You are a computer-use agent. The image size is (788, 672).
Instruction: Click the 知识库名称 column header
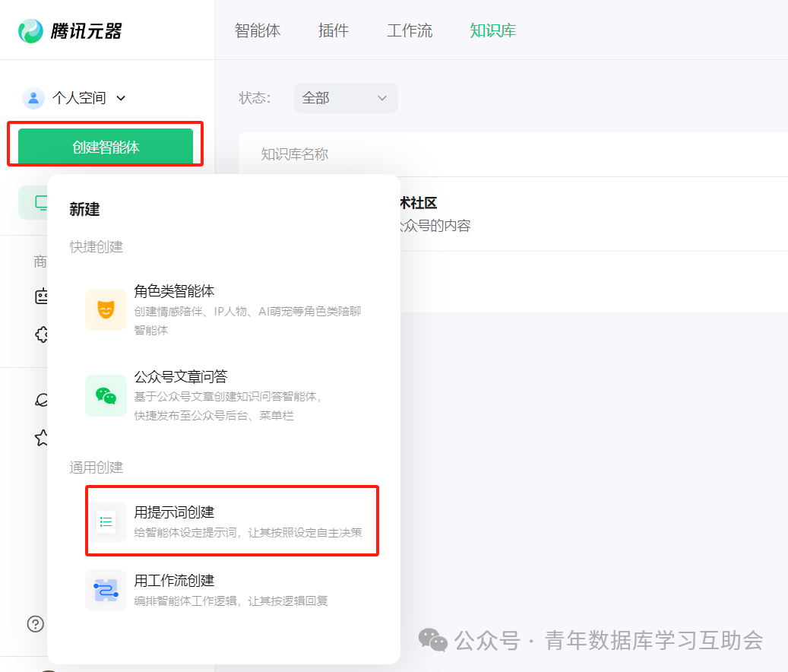tap(295, 154)
